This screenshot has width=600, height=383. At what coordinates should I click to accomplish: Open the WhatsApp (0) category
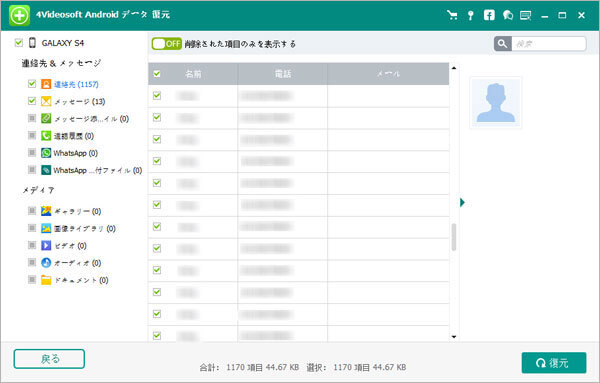click(x=75, y=153)
